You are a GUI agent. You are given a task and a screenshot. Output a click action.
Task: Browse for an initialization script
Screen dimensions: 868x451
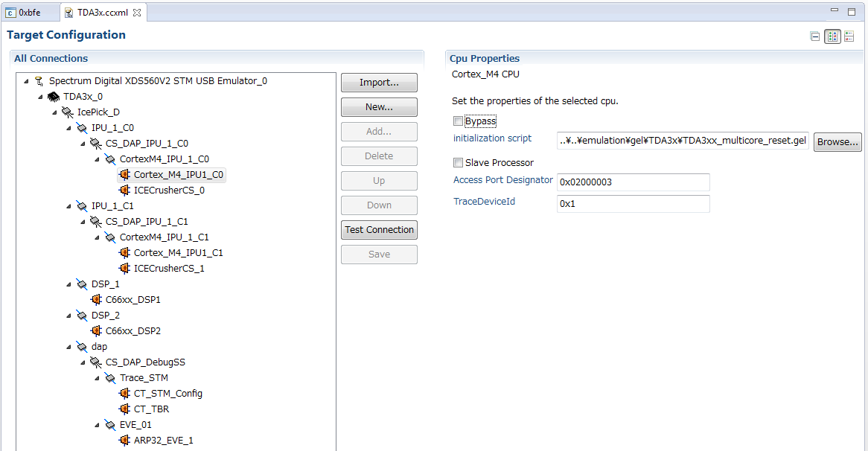[x=837, y=141]
